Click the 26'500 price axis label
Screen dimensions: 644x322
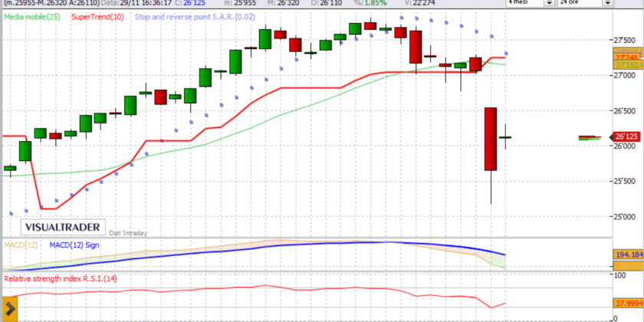click(x=626, y=111)
